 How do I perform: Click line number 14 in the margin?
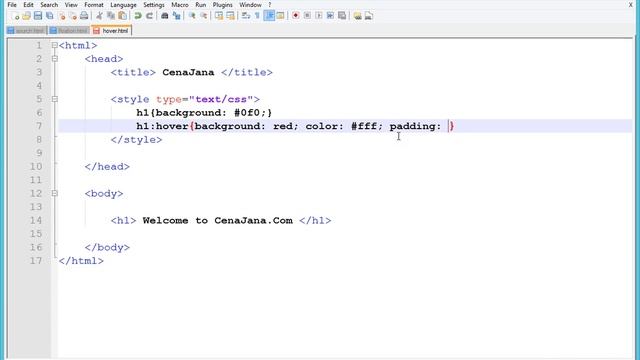(x=36, y=220)
